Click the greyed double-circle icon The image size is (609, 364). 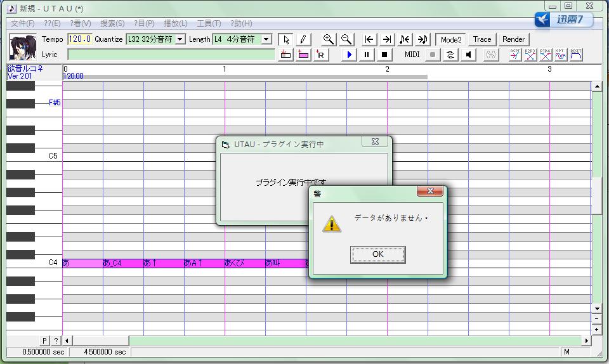click(491, 55)
